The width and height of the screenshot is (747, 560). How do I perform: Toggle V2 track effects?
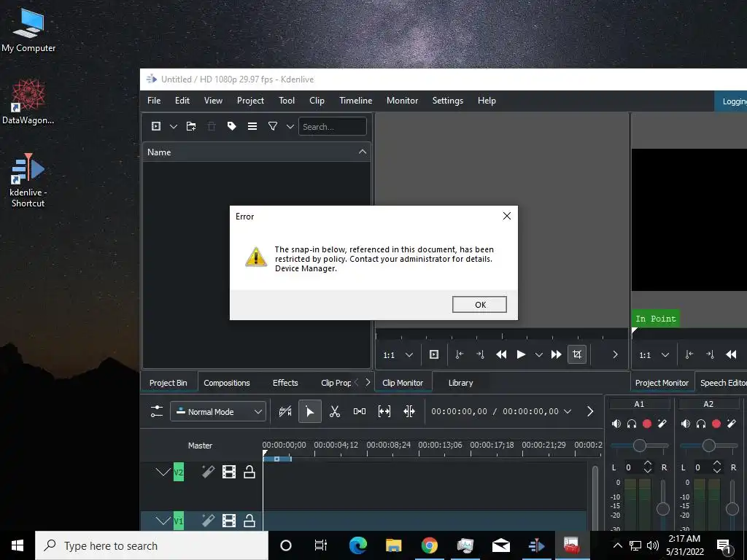[208, 472]
